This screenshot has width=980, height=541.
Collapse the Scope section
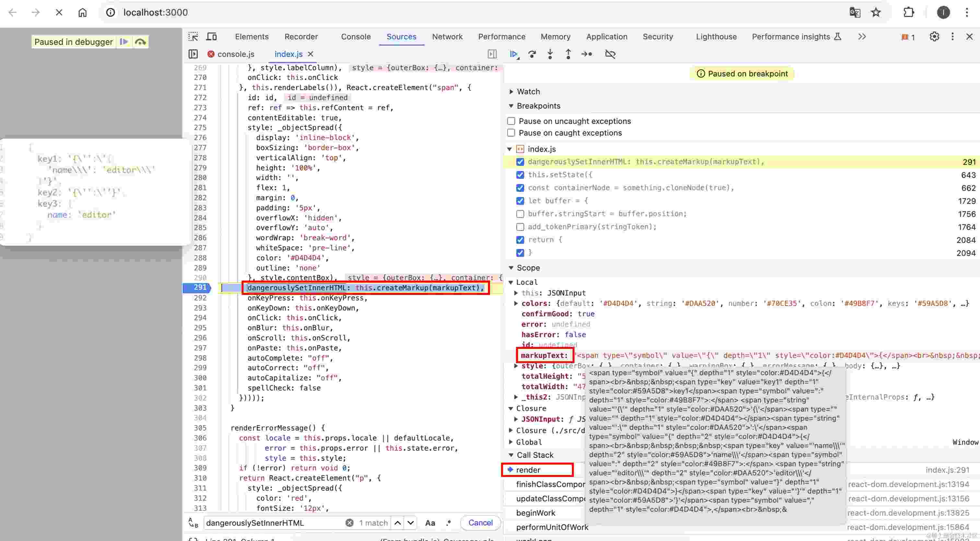(x=511, y=268)
